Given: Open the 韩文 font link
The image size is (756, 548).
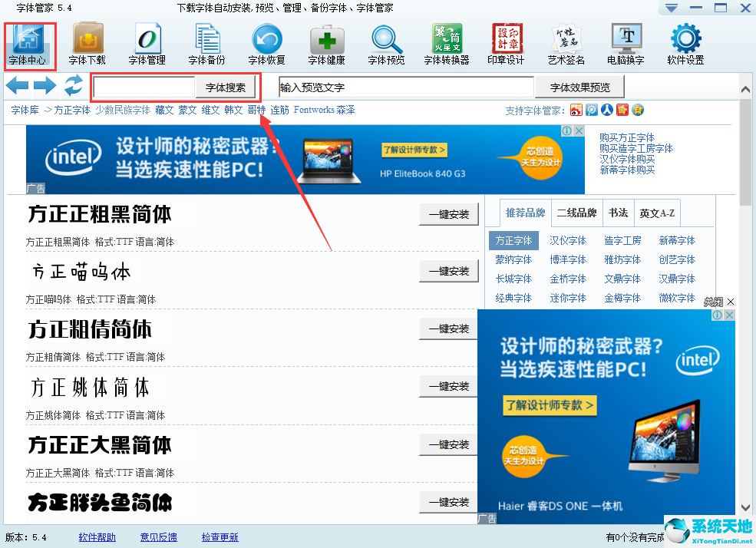Looking at the screenshot, I should [x=233, y=110].
